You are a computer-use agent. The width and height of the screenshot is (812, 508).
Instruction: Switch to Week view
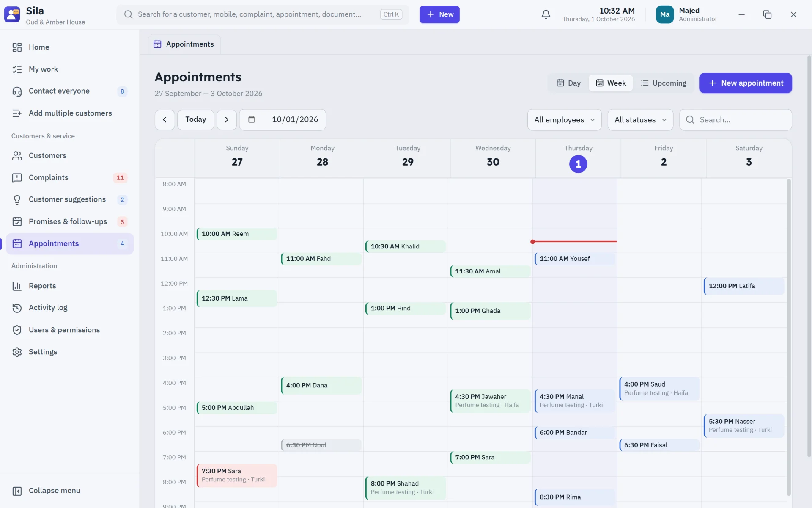pos(611,83)
